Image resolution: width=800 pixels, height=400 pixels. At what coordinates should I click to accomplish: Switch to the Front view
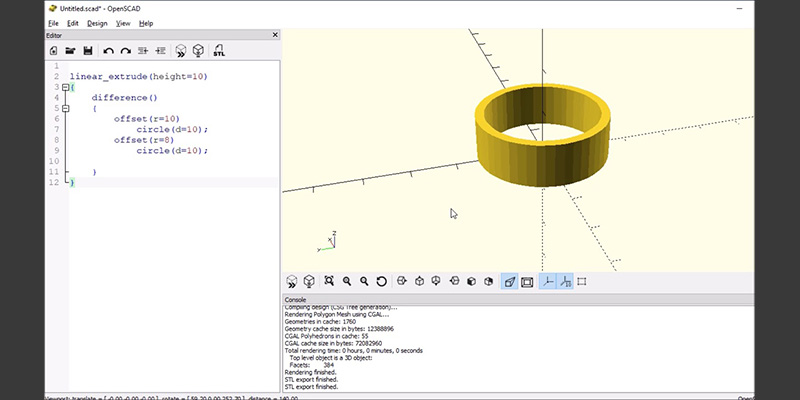(x=471, y=281)
